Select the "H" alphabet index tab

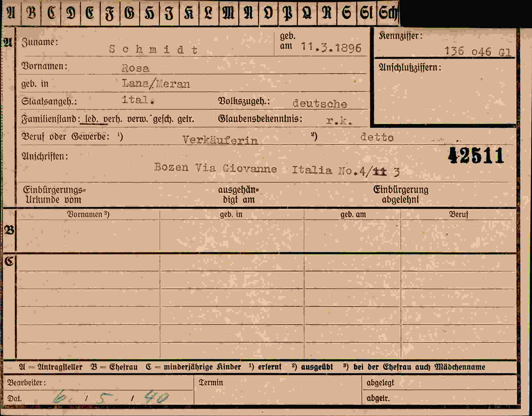click(150, 13)
